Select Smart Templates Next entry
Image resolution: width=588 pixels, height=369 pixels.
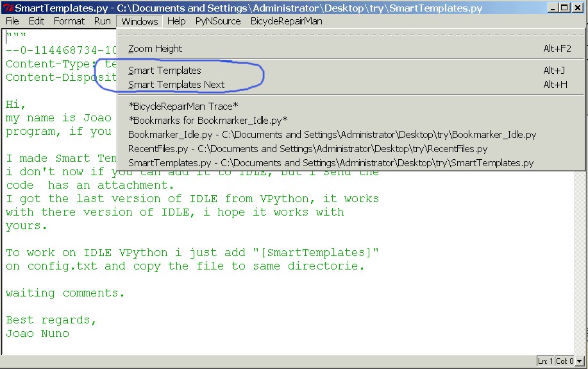pos(176,85)
